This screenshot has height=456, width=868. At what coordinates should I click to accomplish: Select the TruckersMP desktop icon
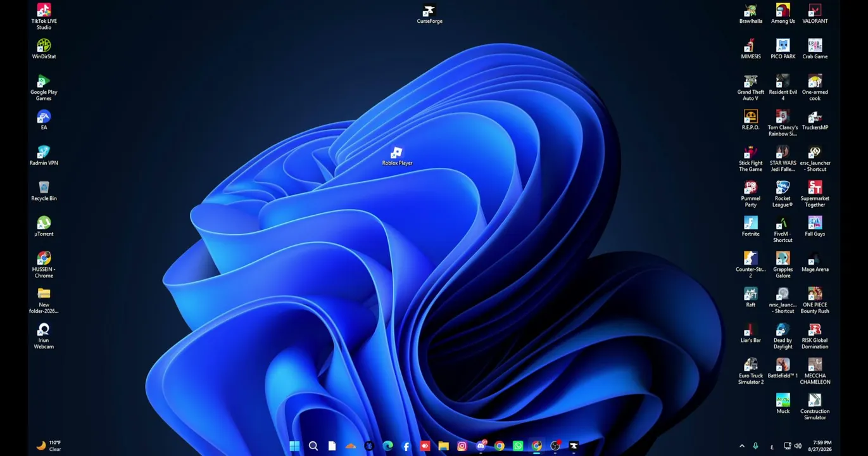[815, 120]
